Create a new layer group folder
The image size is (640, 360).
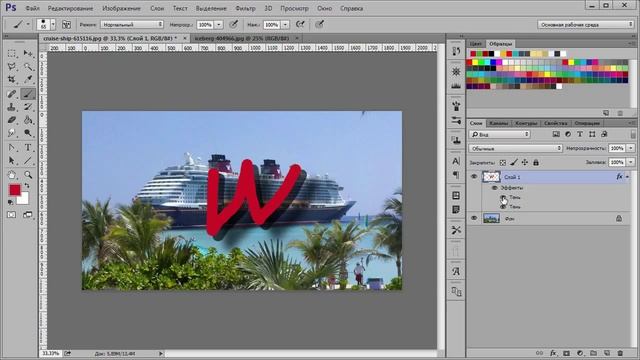tap(593, 353)
